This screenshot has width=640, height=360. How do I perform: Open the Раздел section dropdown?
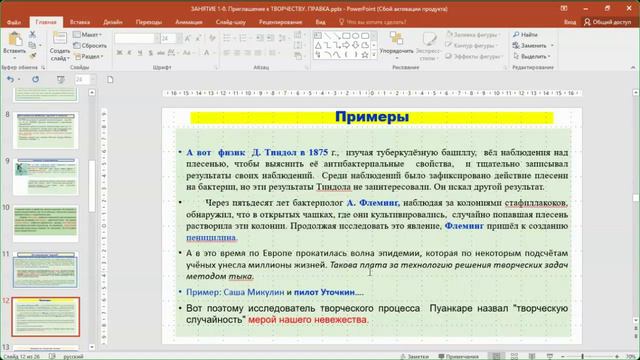point(89,56)
